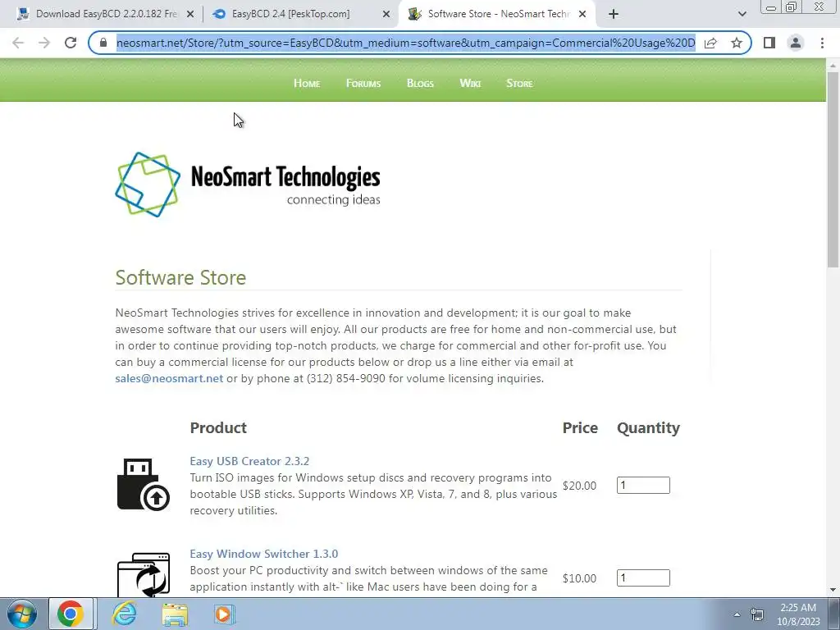This screenshot has height=630, width=840.
Task: Click the NeoSmart Technologies logo
Action: [248, 185]
